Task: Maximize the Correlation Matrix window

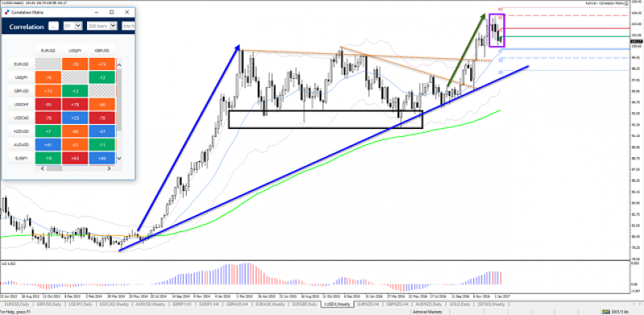Action: (112, 12)
